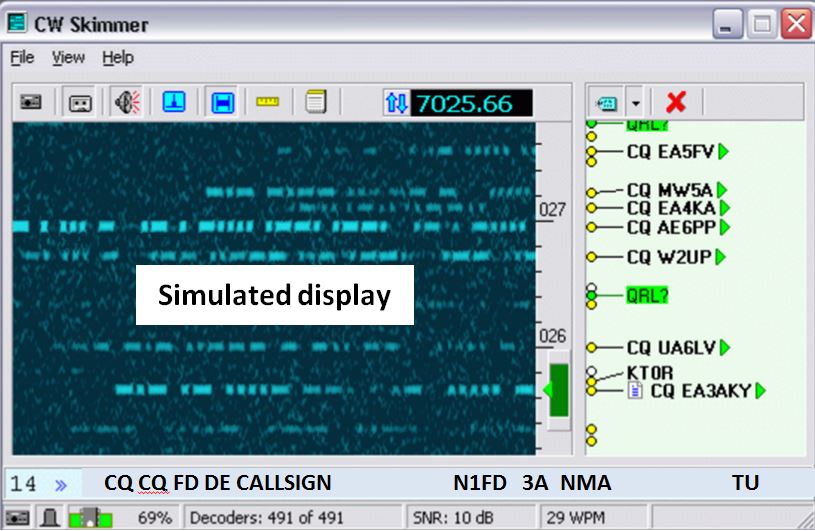Click the blue up-down arrows frequency icon
The width and height of the screenshot is (815, 531).
coord(397,103)
